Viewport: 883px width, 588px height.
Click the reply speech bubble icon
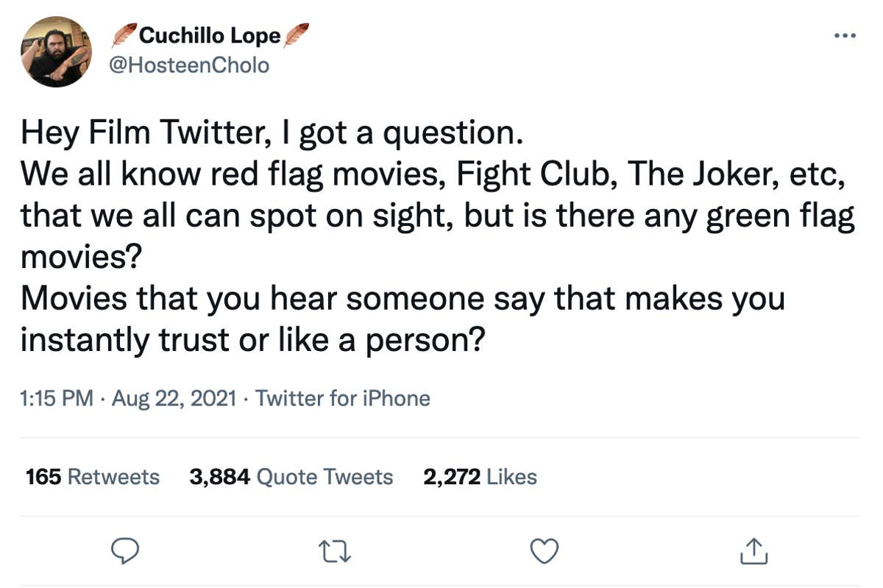(125, 551)
